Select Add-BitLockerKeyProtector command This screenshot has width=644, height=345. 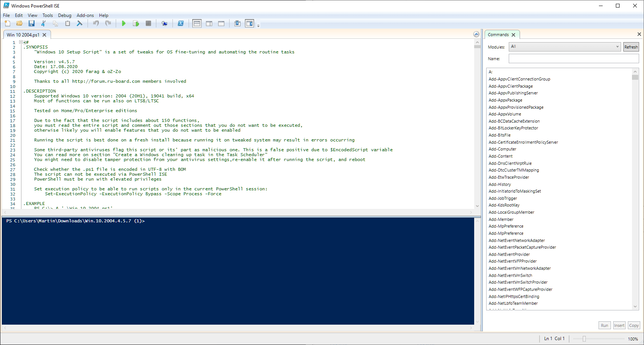pyautogui.click(x=513, y=128)
